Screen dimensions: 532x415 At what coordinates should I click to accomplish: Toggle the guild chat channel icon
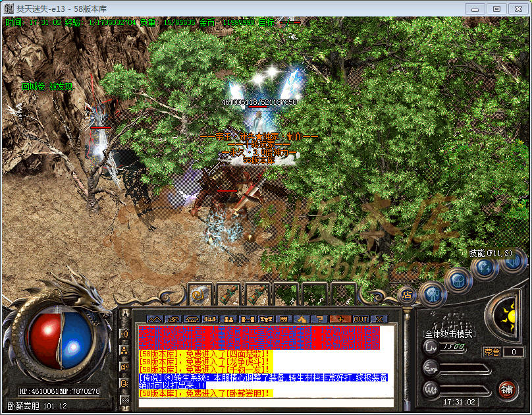[x=125, y=367]
